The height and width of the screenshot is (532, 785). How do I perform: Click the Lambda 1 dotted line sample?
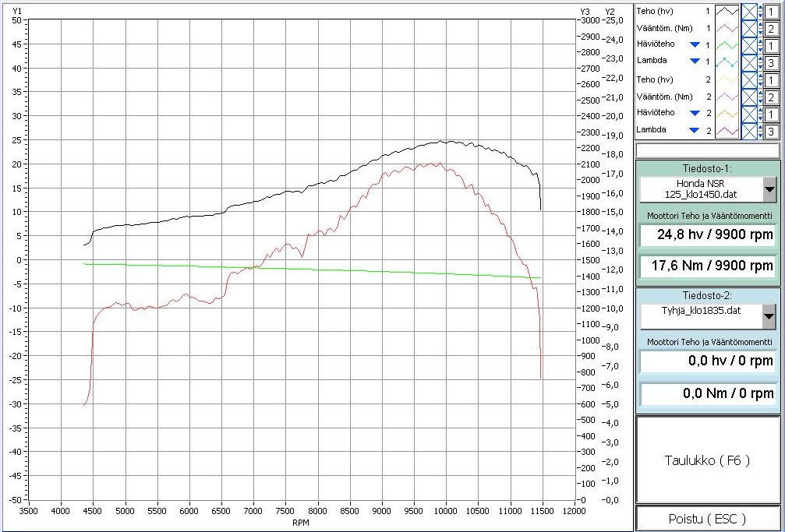tap(727, 62)
